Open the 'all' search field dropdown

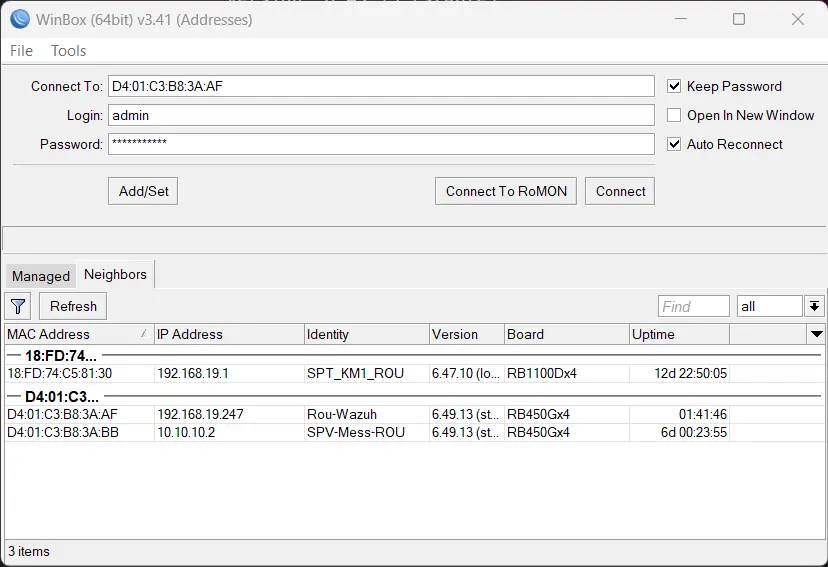815,307
